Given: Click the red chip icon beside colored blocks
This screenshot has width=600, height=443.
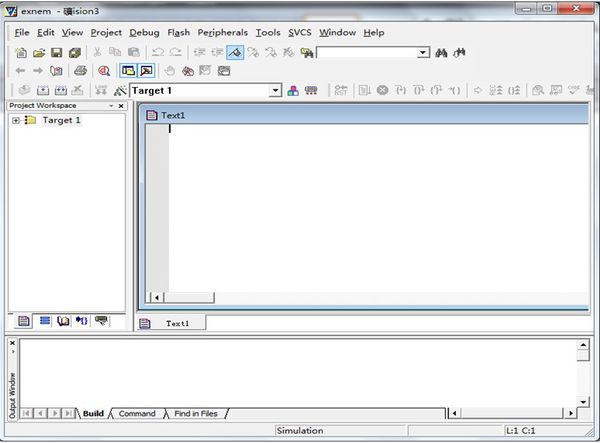Looking at the screenshot, I should pyautogui.click(x=311, y=91).
